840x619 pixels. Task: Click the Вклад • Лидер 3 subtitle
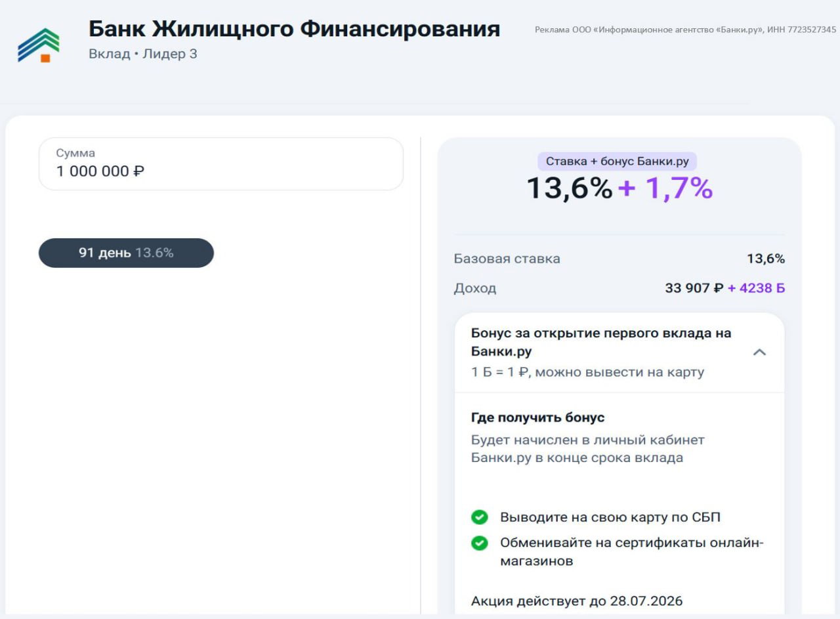coord(143,54)
